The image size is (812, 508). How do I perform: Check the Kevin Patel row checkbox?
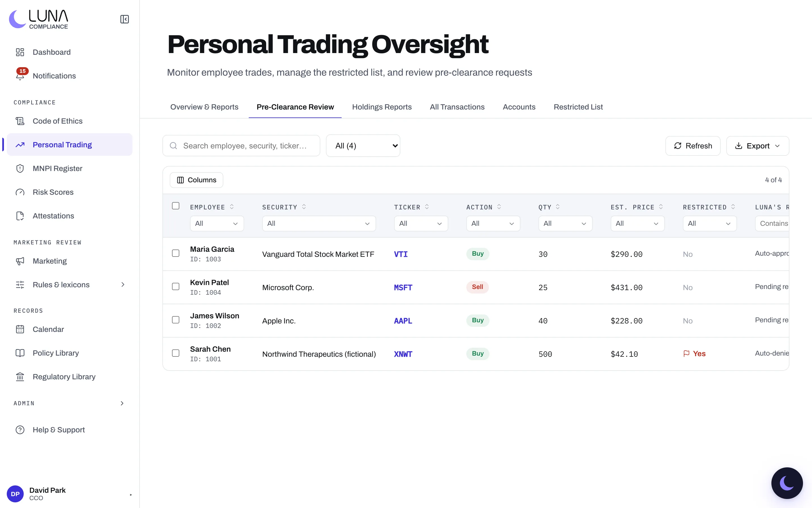[175, 286]
